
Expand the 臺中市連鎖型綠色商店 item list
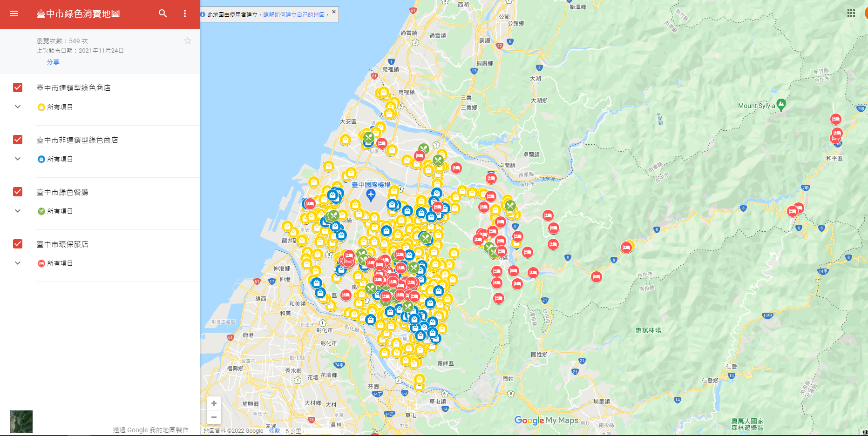click(x=18, y=107)
